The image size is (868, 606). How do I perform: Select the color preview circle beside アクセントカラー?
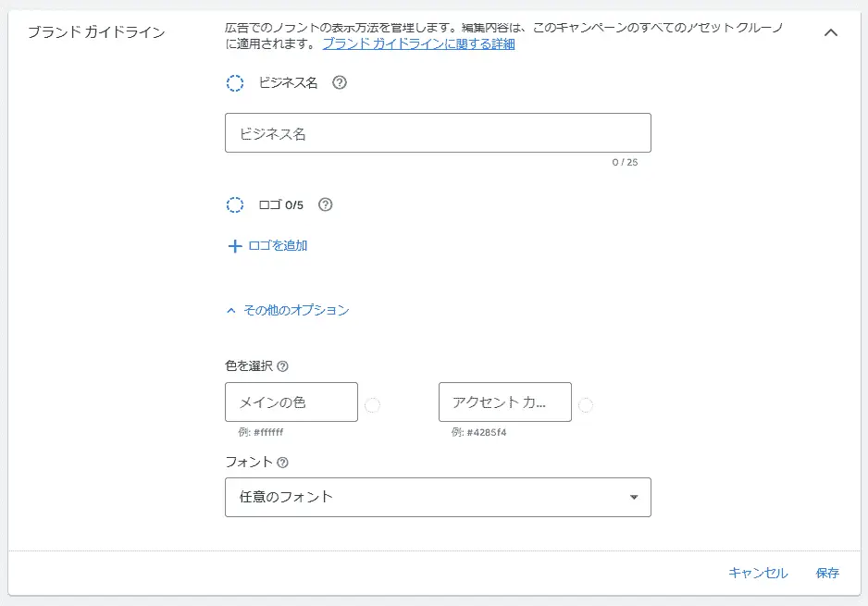pyautogui.click(x=586, y=402)
